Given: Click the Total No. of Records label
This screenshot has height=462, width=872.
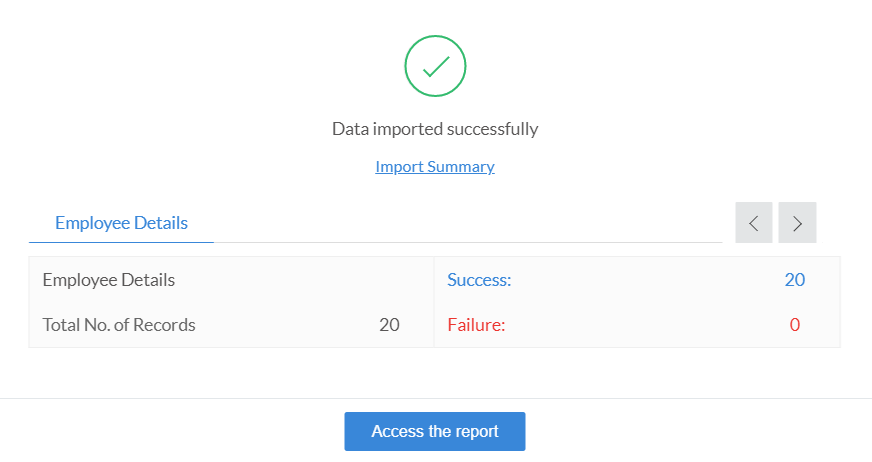Looking at the screenshot, I should pos(119,325).
